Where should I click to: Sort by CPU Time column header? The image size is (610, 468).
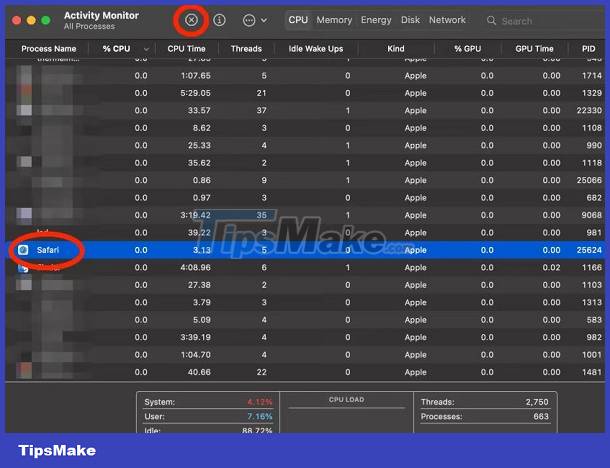(186, 49)
